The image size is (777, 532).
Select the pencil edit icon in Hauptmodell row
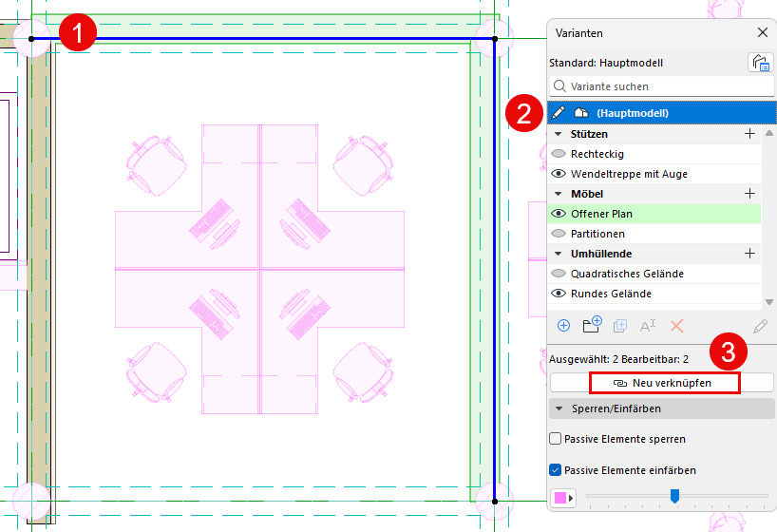pyautogui.click(x=559, y=112)
